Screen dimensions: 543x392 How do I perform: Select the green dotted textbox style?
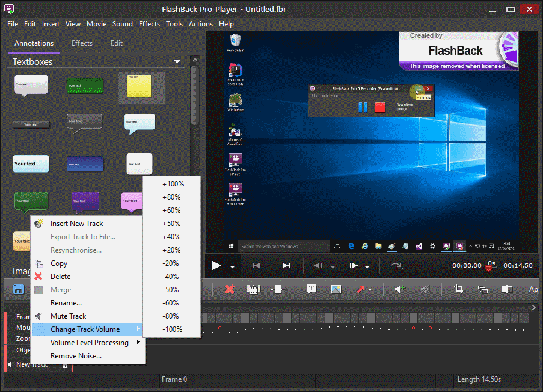(85, 85)
